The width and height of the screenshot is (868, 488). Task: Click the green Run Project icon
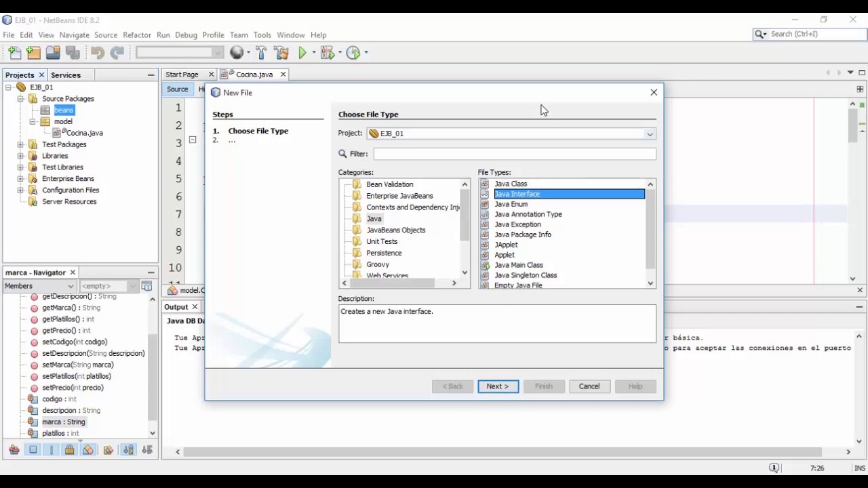[302, 53]
